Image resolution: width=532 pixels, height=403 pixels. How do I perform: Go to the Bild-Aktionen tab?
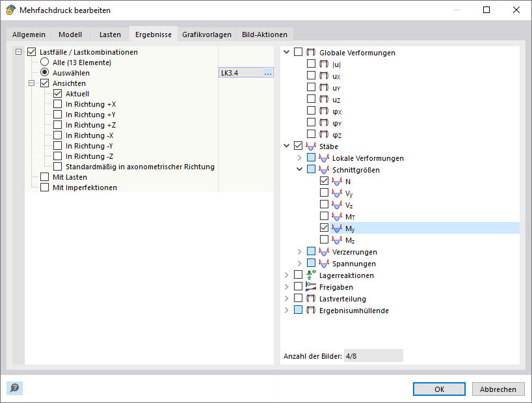tap(265, 35)
